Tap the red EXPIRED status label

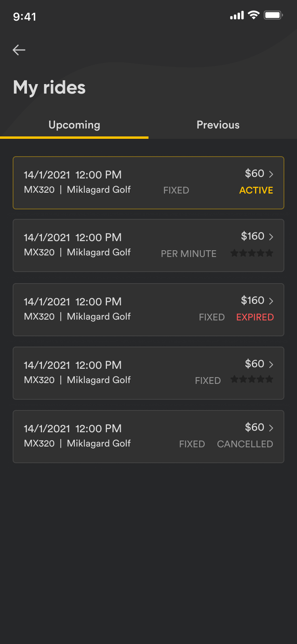[255, 317]
